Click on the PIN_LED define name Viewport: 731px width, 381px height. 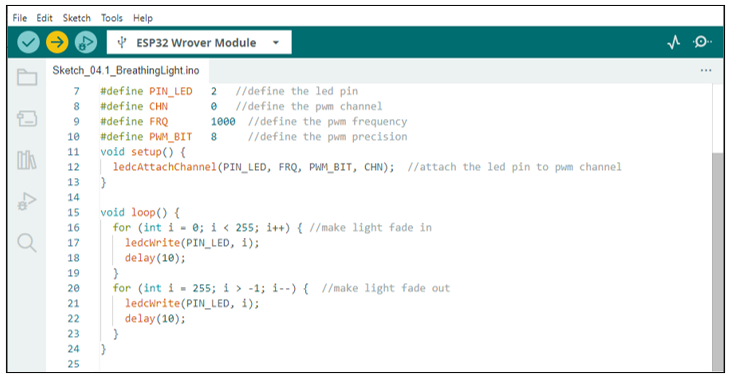171,91
